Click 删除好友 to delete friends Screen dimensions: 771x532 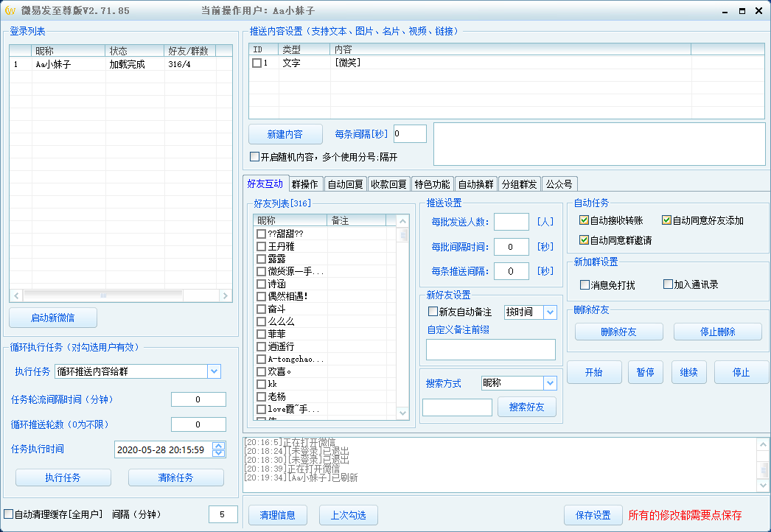coord(618,332)
